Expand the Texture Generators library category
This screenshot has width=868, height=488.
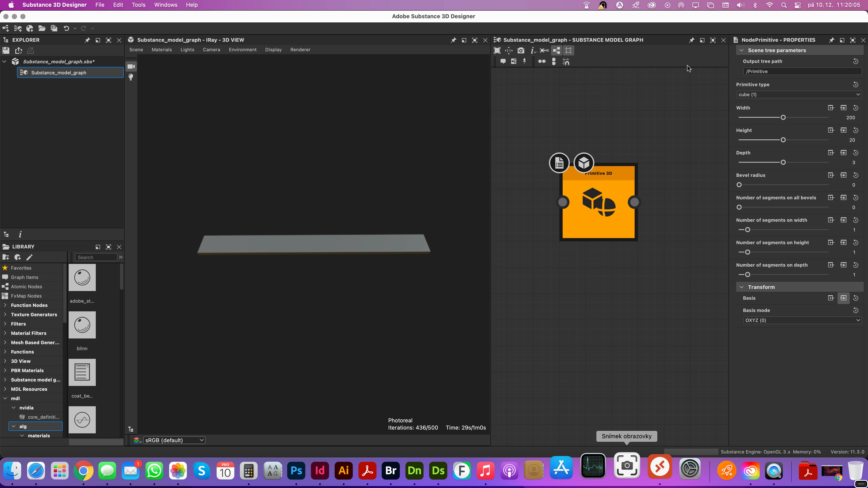coord(5,315)
